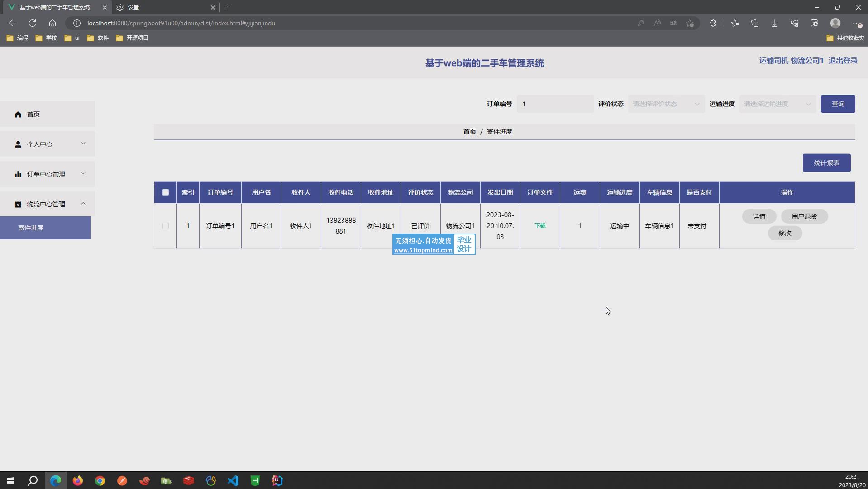This screenshot has height=489, width=868.
Task: Open Visual Studio Code from taskbar
Action: 233,480
